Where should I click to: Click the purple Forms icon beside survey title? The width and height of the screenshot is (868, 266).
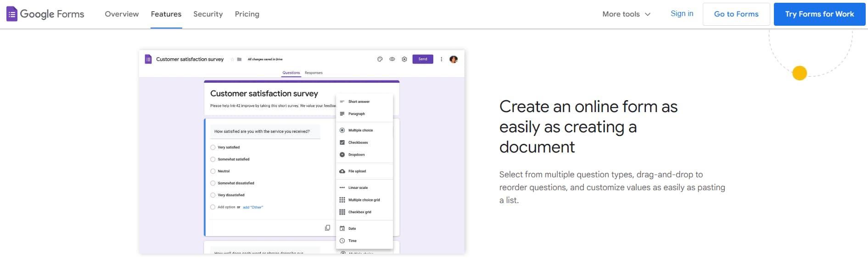pyautogui.click(x=148, y=59)
